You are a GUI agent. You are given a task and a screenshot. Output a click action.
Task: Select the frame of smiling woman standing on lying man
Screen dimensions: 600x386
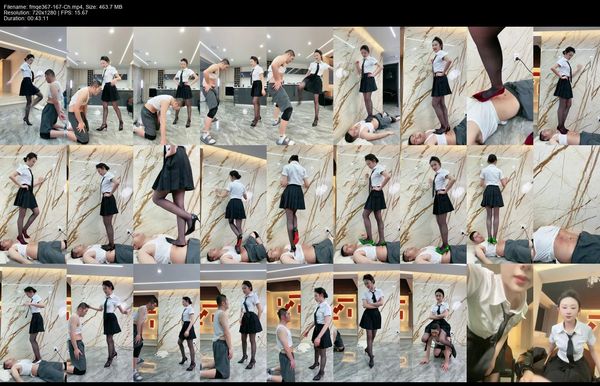(x=433, y=86)
